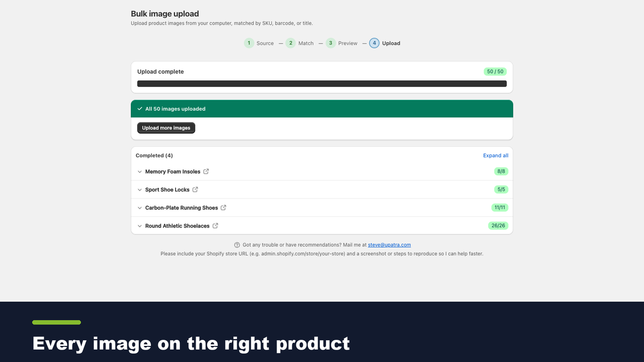The width and height of the screenshot is (644, 362).
Task: Click the Bulk image upload title
Action: [x=165, y=14]
